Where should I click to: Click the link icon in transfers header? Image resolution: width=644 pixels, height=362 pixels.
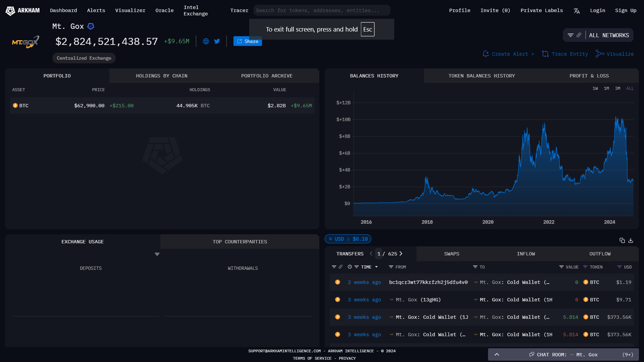click(340, 267)
